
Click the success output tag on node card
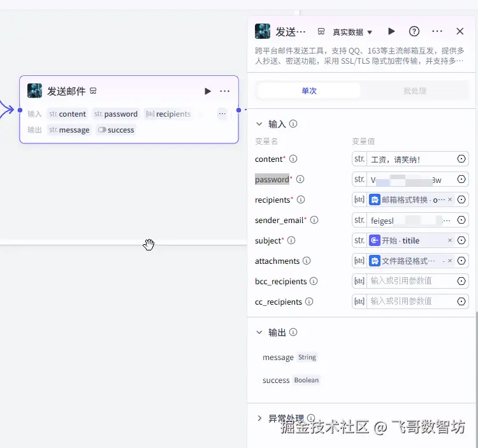coord(116,130)
